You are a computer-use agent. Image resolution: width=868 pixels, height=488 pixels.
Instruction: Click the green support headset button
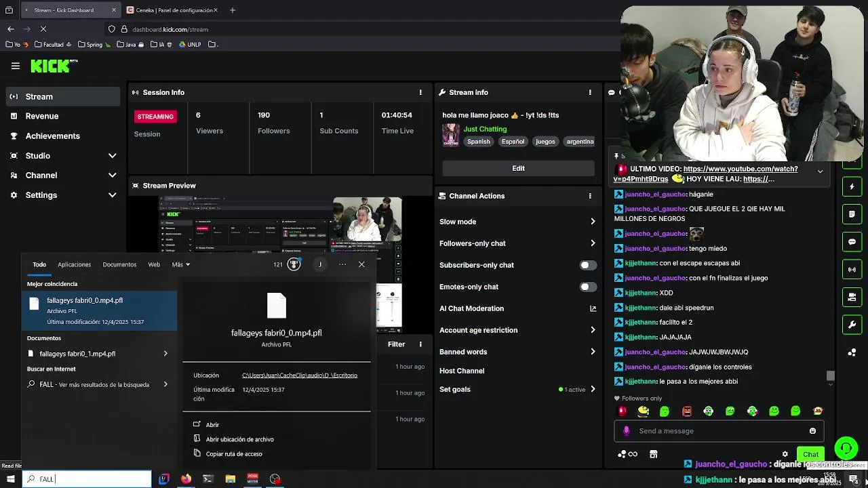point(846,448)
